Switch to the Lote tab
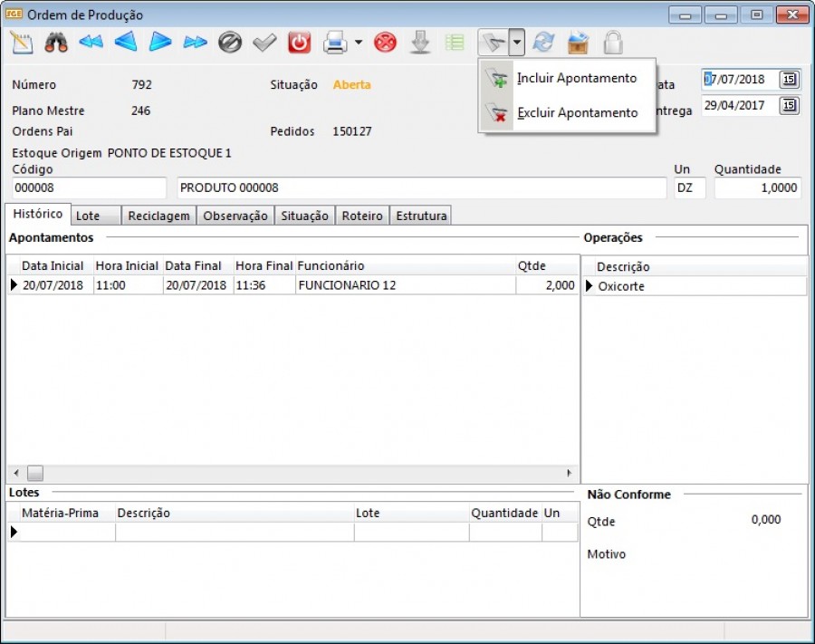This screenshot has width=815, height=644. [x=96, y=216]
